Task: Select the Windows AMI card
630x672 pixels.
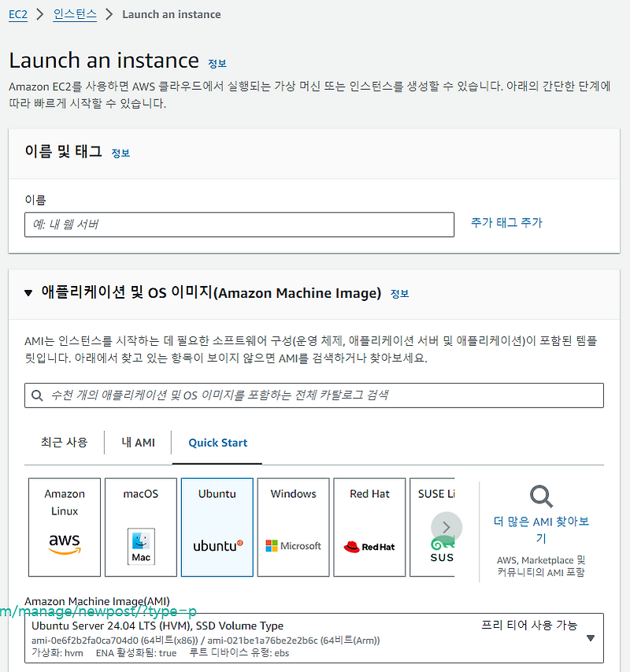Action: [293, 526]
